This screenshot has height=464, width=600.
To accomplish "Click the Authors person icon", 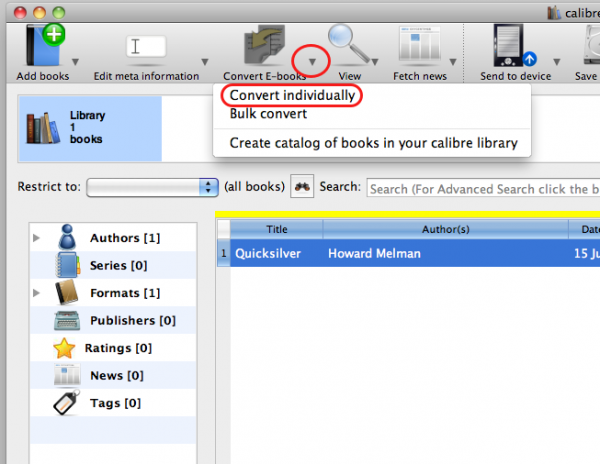I will 67,237.
